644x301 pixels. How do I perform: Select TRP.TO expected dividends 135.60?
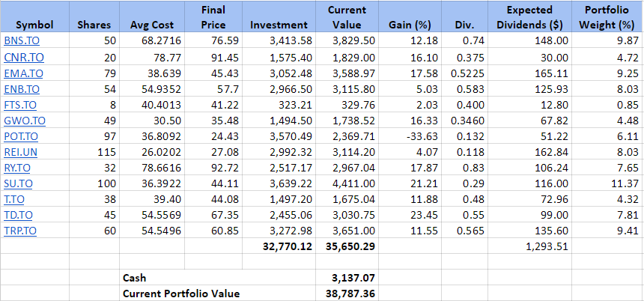click(530, 231)
